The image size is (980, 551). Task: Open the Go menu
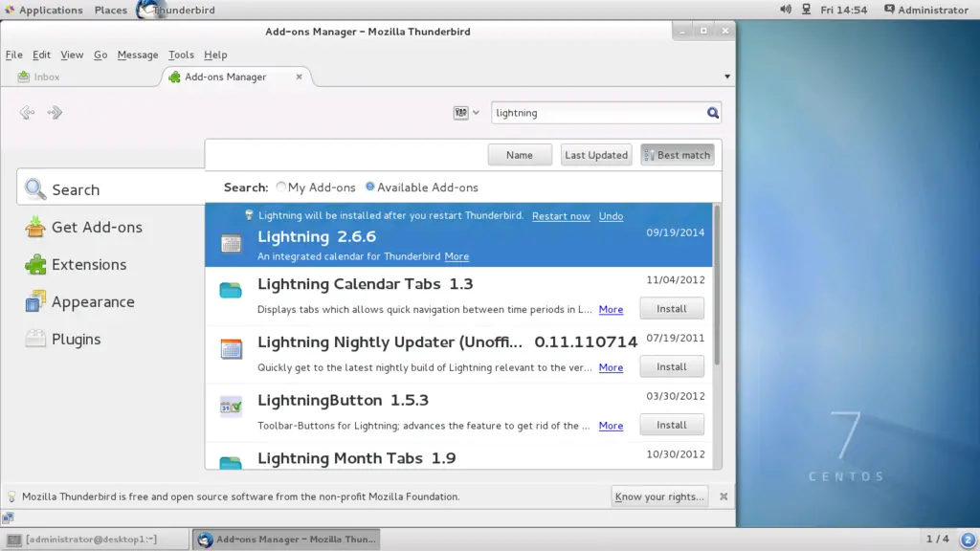click(100, 55)
